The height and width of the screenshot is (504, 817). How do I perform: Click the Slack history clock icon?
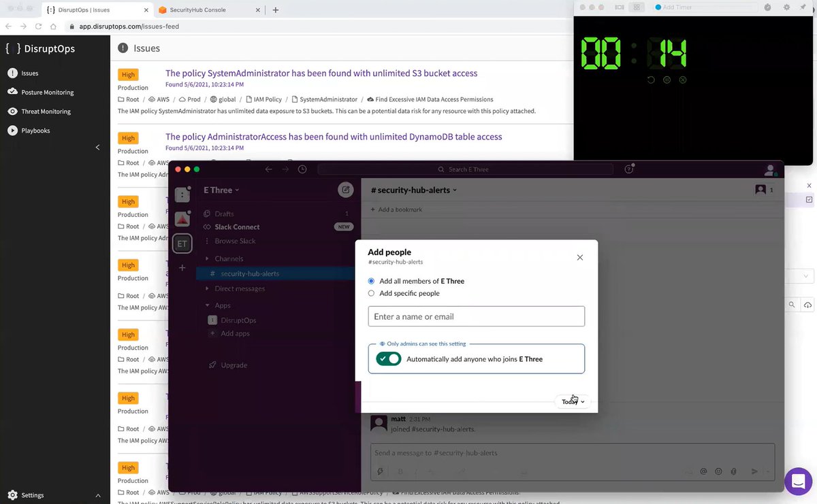tap(302, 169)
